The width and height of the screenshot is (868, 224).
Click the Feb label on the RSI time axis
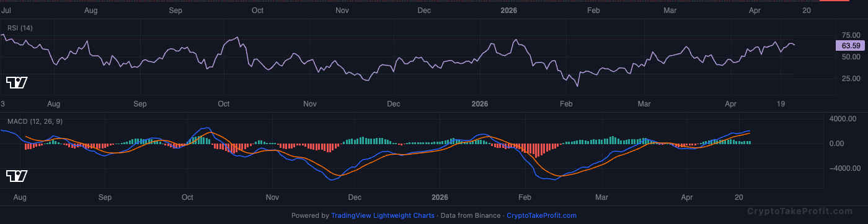(565, 104)
